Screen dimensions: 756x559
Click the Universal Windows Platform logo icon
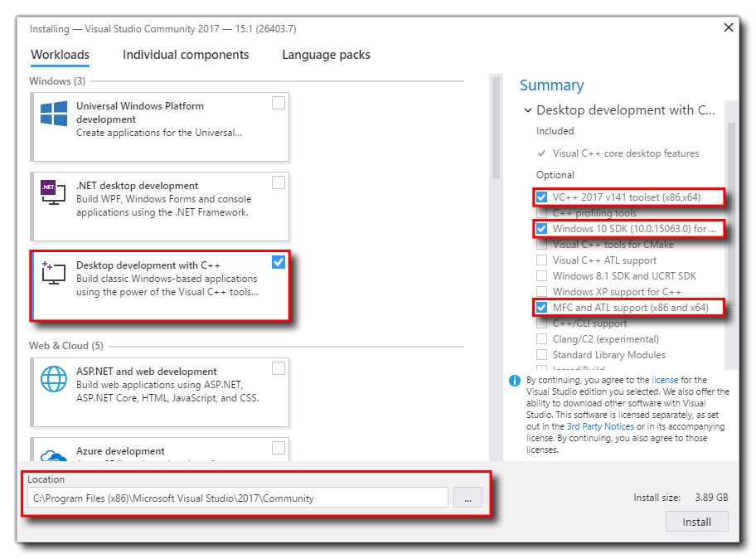[x=54, y=114]
